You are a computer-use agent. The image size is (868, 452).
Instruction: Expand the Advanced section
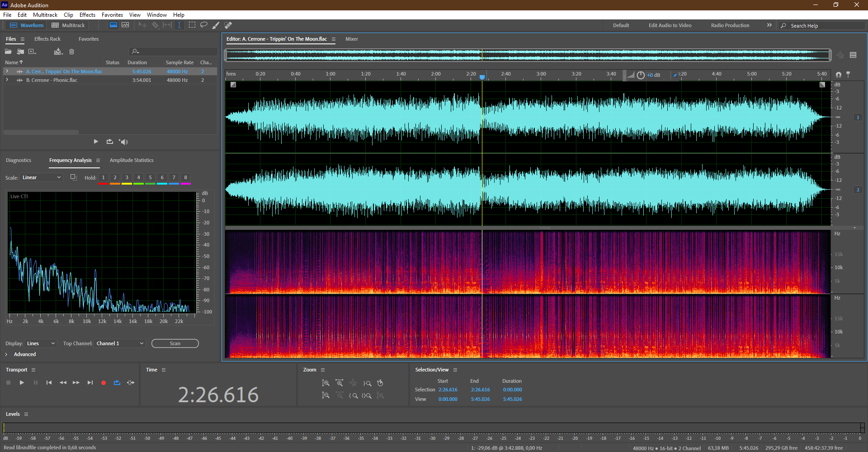coord(6,354)
